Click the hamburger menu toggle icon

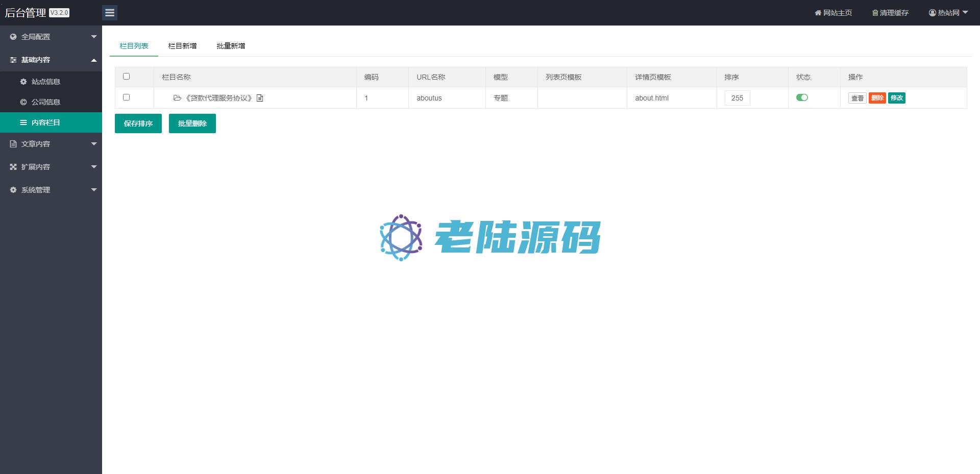pyautogui.click(x=110, y=13)
